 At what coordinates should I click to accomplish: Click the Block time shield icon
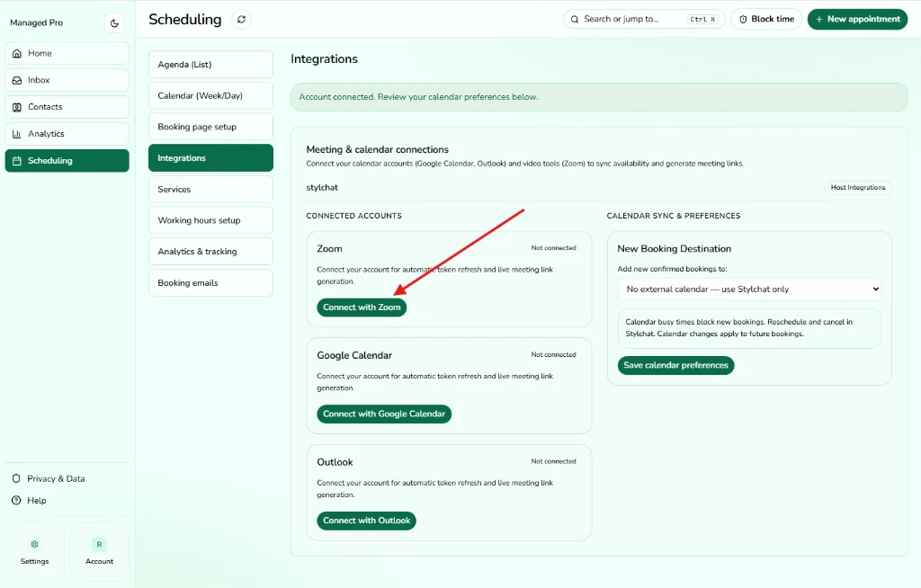(743, 20)
